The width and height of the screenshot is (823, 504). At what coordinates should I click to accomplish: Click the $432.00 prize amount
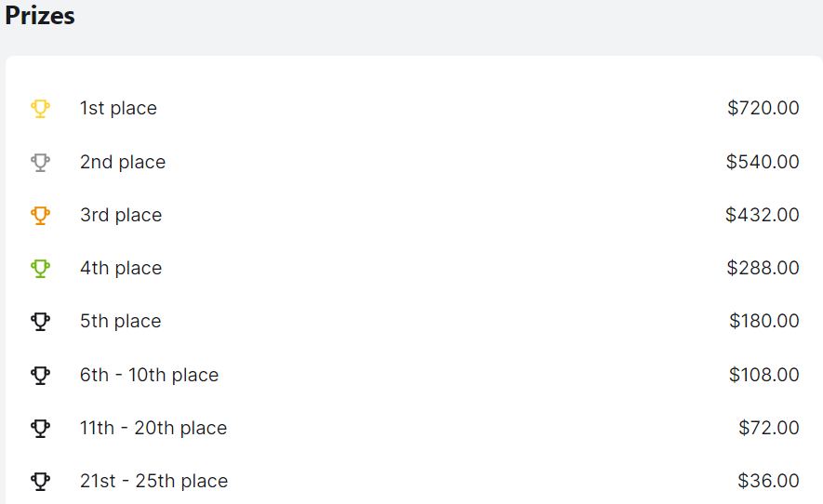click(763, 215)
